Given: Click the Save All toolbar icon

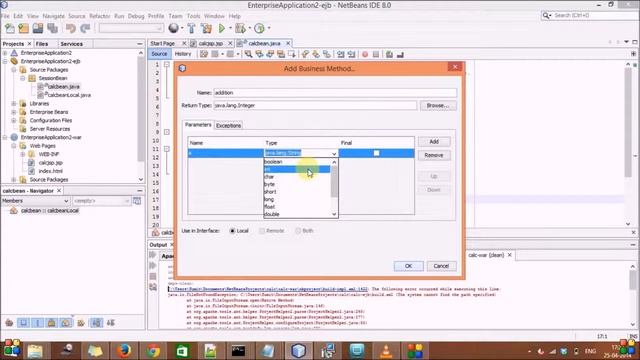Looking at the screenshot, I should point(52,28).
